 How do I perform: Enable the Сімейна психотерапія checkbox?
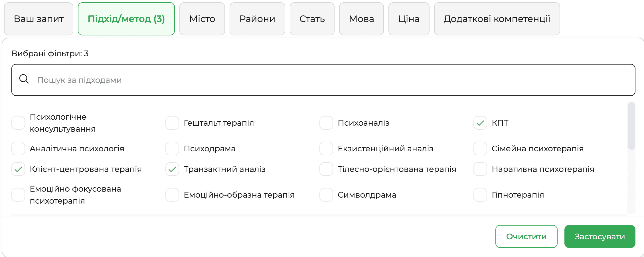coord(480,148)
